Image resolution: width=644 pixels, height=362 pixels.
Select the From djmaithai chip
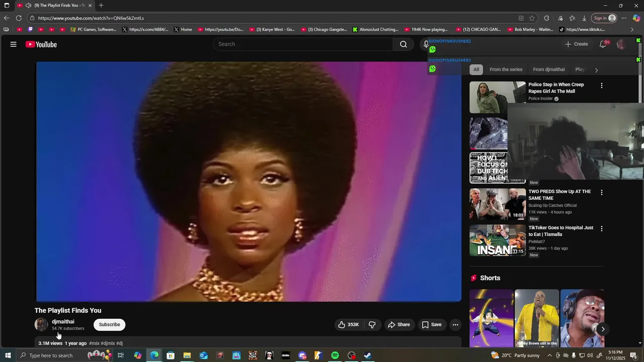[549, 69]
